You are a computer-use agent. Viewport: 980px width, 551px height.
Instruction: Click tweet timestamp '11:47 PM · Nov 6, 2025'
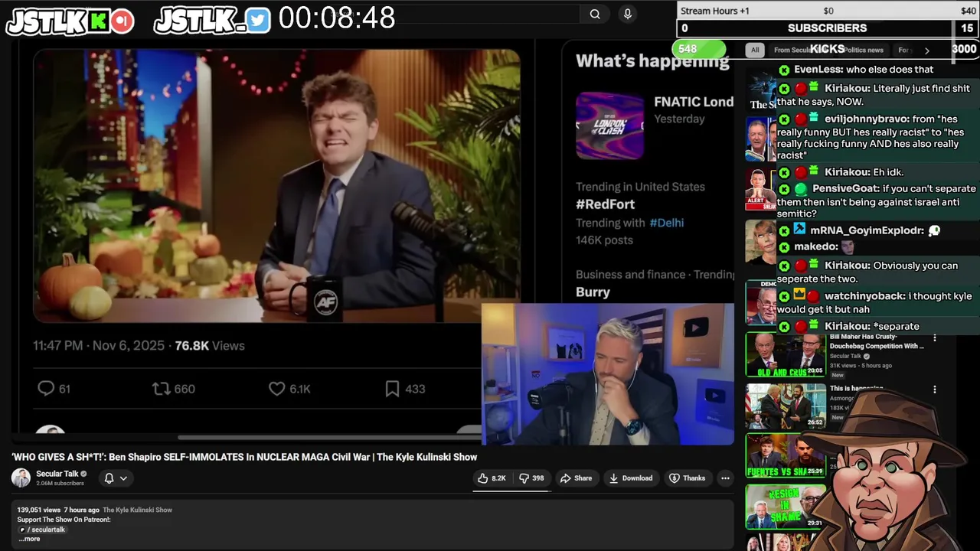pos(99,346)
